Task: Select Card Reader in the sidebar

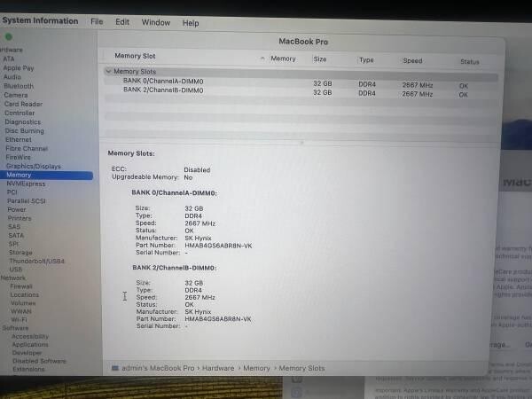Action: click(23, 104)
